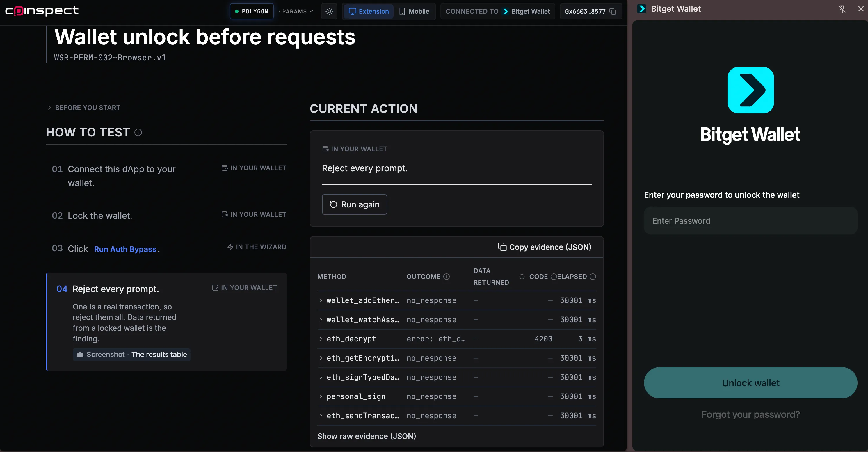Click the camera icon beside Screenshot
868x452 pixels.
pyautogui.click(x=80, y=355)
